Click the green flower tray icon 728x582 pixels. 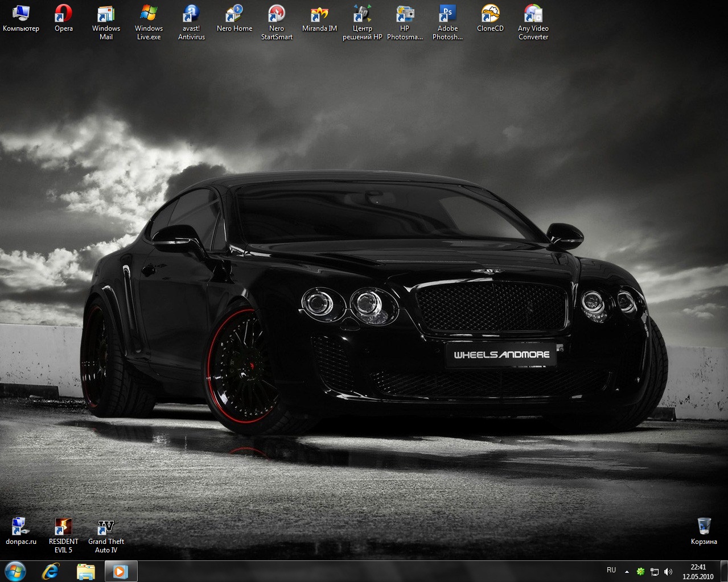pos(640,572)
